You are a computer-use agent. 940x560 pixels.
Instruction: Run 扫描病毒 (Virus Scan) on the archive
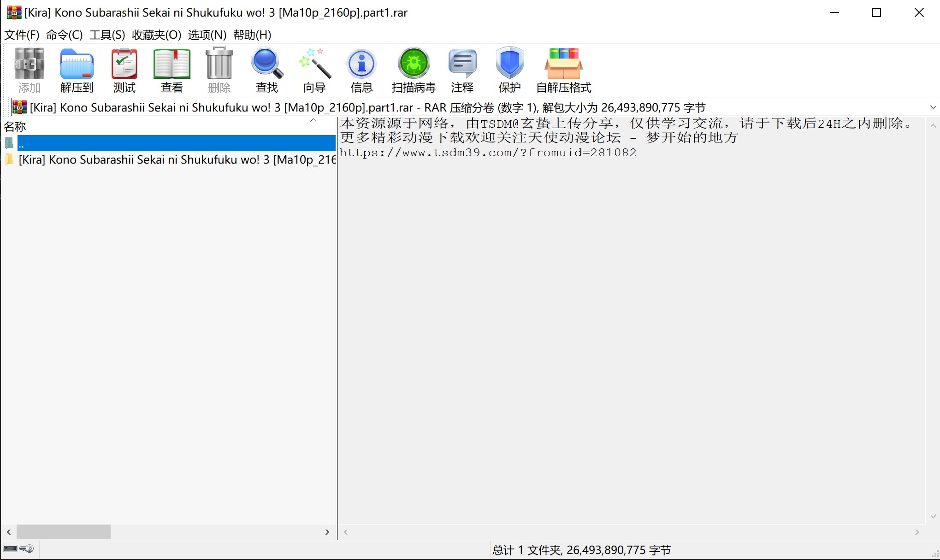[x=413, y=70]
